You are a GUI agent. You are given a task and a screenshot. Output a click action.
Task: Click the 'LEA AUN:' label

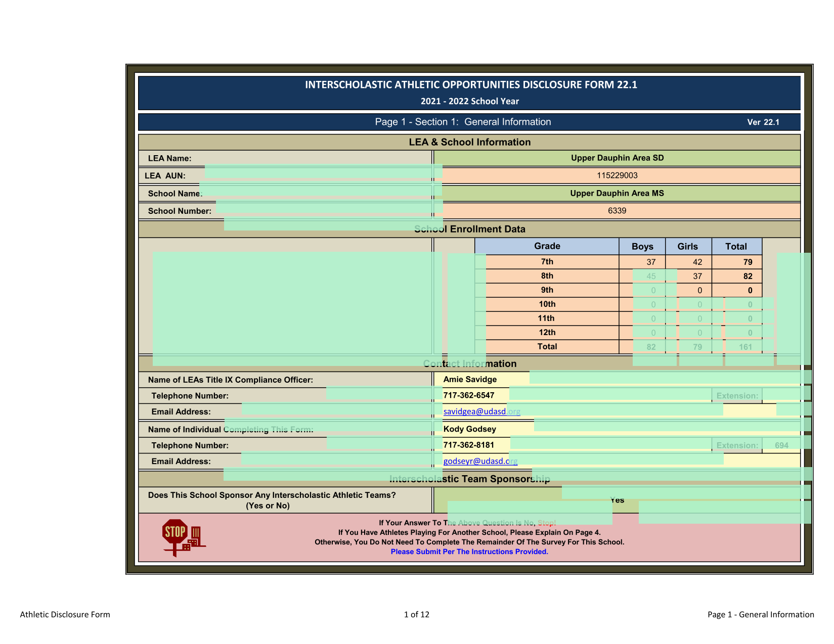pos(165,176)
